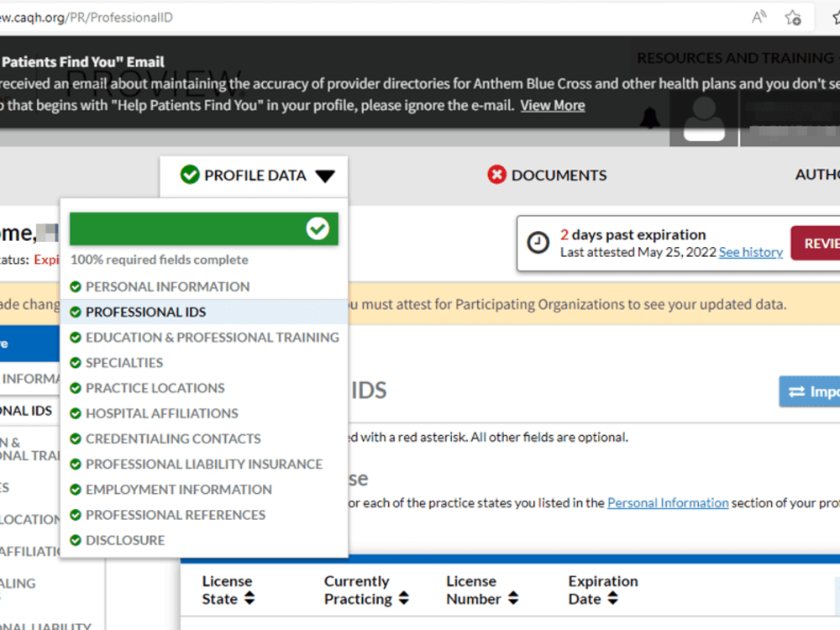
Task: Click the red Review button
Action: pos(816,244)
